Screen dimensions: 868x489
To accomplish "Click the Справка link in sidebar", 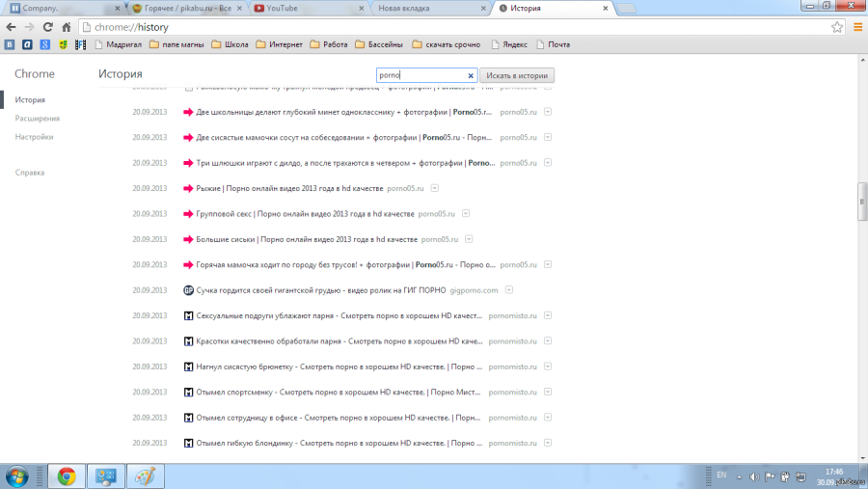I will click(30, 173).
